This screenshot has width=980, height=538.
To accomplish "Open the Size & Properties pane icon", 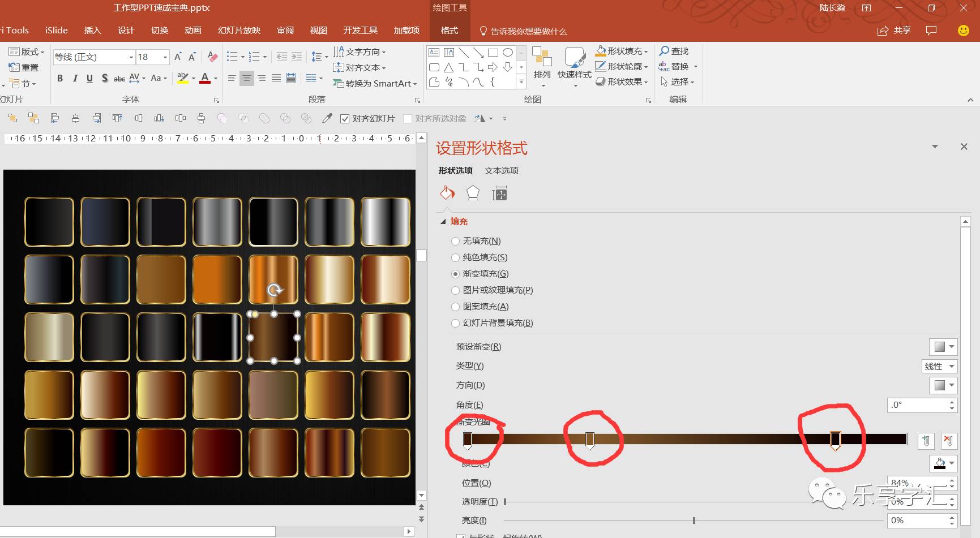I will [x=499, y=194].
